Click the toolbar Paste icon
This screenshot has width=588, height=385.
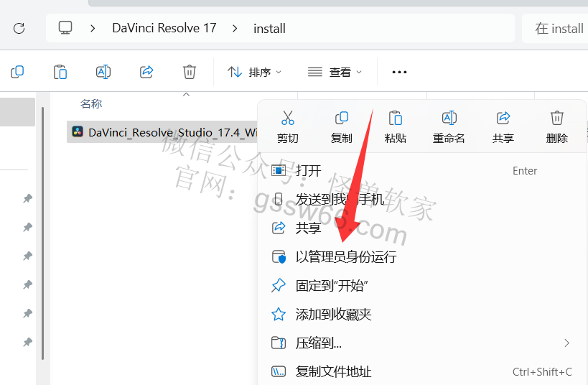pyautogui.click(x=60, y=72)
